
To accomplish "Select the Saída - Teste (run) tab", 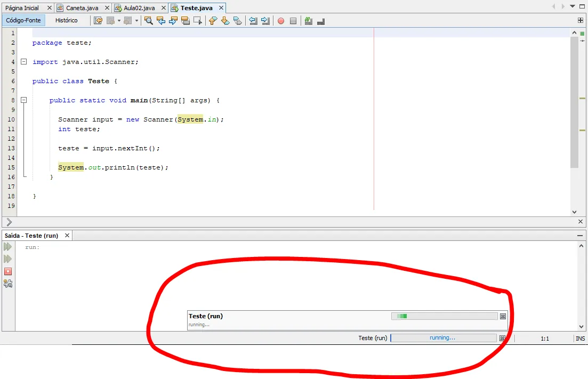I will (x=31, y=236).
